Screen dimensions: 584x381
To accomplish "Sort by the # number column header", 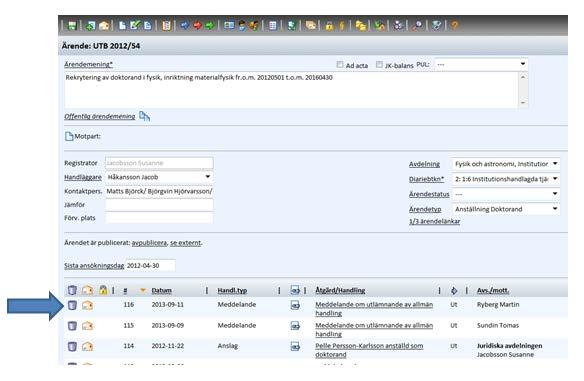I will pyautogui.click(x=125, y=290).
